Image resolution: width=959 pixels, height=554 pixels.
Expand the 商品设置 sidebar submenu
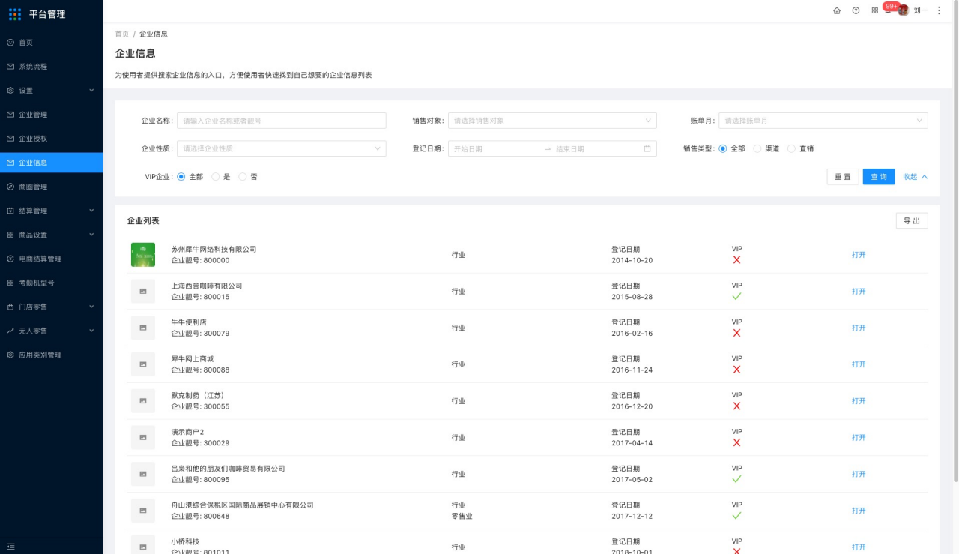pyautogui.click(x=51, y=235)
